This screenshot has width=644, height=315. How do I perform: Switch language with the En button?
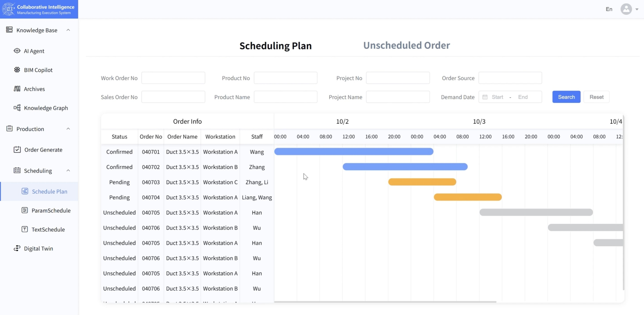click(x=609, y=9)
